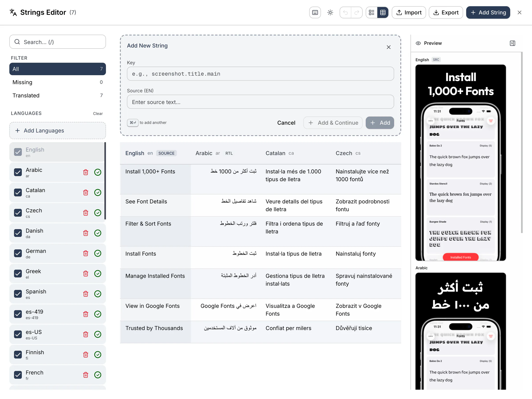Clear the language selection
The image size is (532, 399).
pos(98,113)
